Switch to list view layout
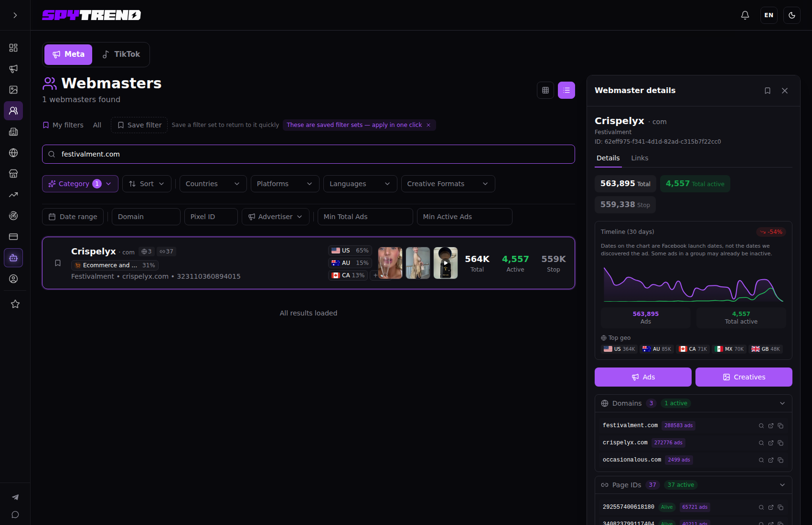This screenshot has width=812, height=525. coord(566,90)
